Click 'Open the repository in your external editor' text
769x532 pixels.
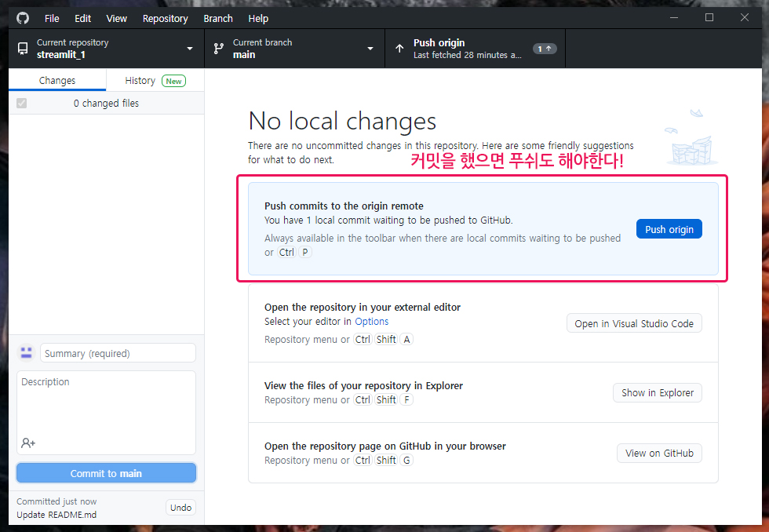(363, 307)
